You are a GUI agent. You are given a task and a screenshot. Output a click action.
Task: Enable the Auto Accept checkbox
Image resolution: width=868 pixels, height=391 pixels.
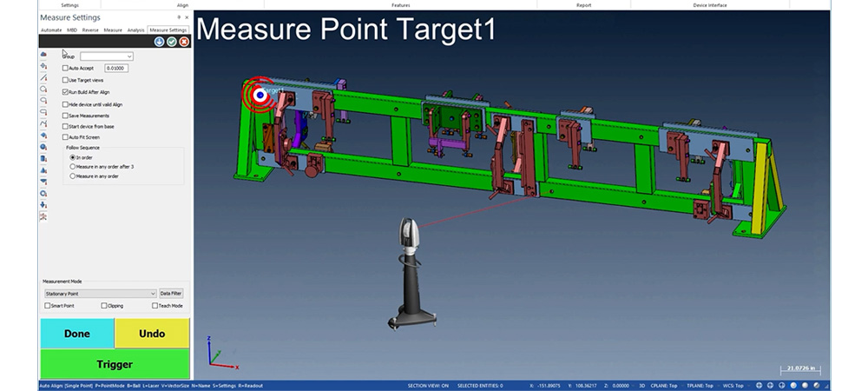point(66,68)
